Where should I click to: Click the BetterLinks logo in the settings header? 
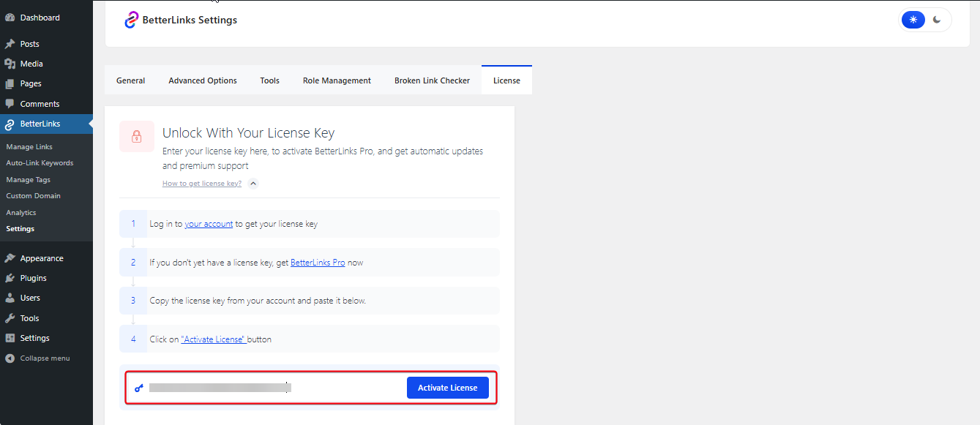(131, 20)
